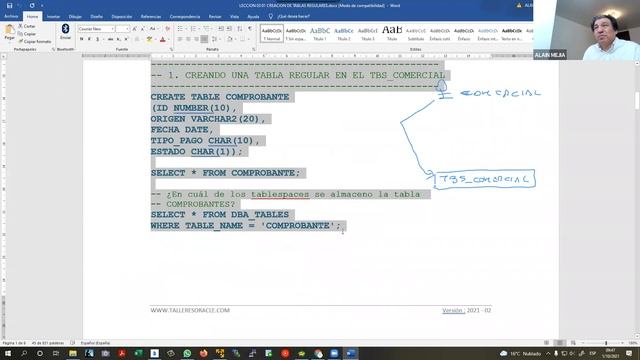Adjust the zoom slider in the status bar

[606, 343]
